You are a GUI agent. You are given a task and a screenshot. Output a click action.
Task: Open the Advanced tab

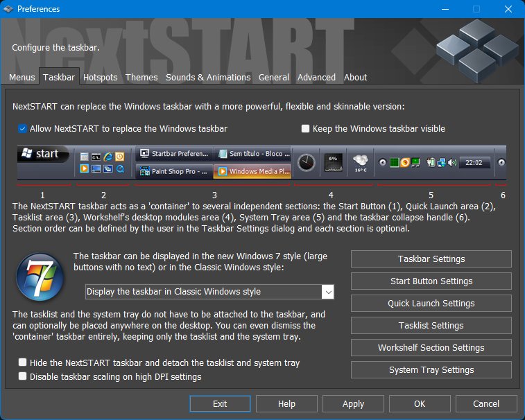316,78
